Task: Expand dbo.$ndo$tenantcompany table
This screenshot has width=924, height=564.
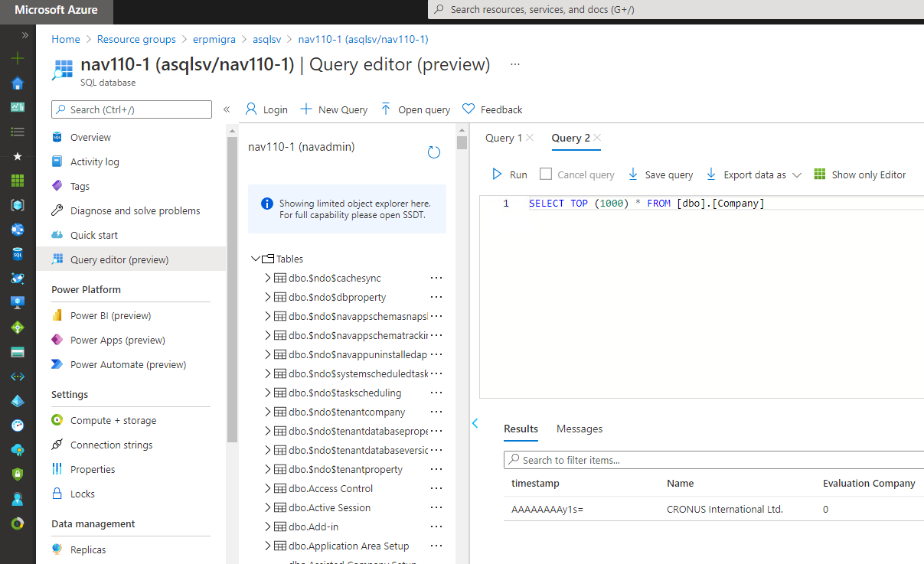Action: (x=268, y=412)
